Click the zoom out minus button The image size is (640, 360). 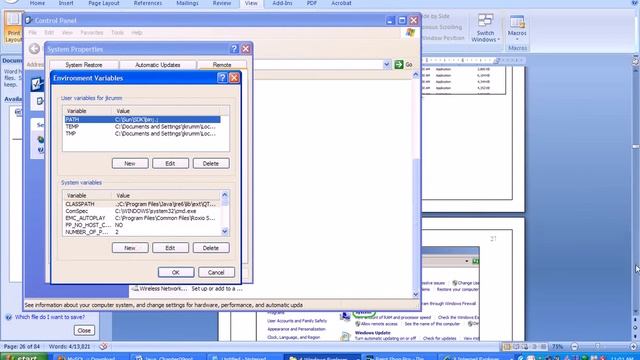(x=574, y=347)
